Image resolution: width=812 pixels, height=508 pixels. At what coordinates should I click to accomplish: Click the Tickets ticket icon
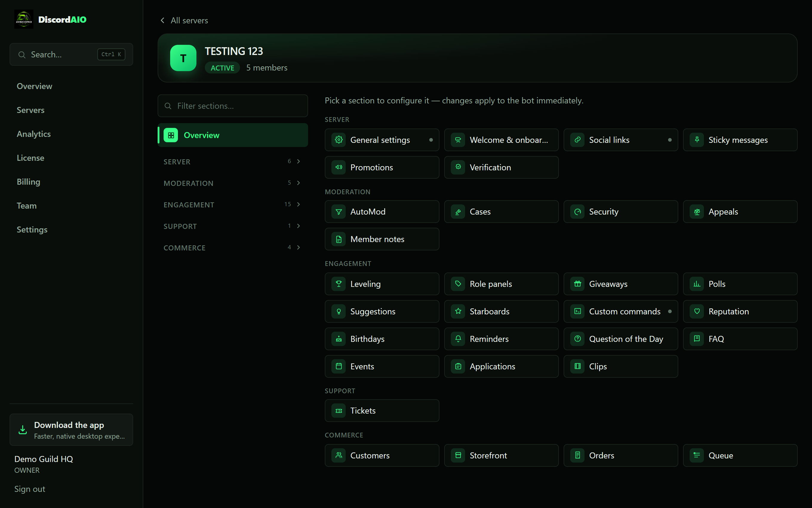point(339,411)
